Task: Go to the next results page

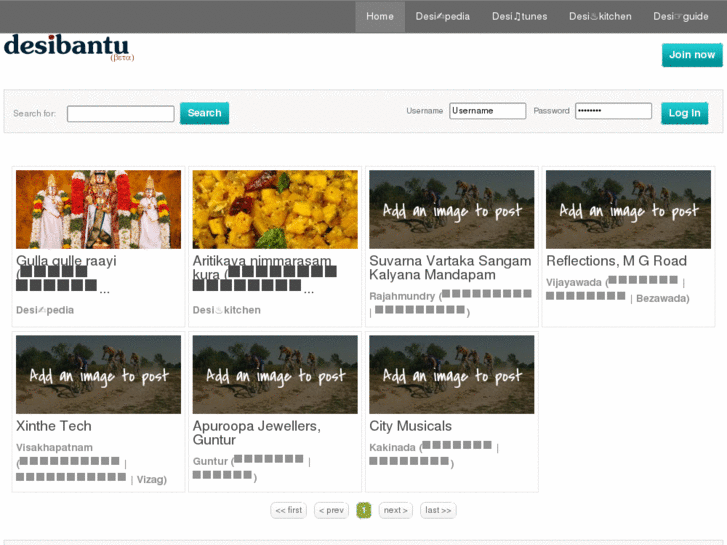Action: [x=396, y=510]
